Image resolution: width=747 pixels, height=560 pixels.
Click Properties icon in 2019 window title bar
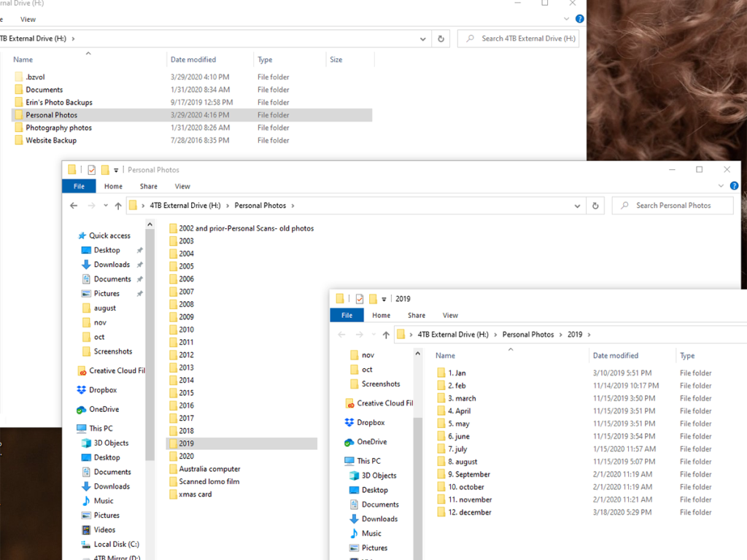359,299
